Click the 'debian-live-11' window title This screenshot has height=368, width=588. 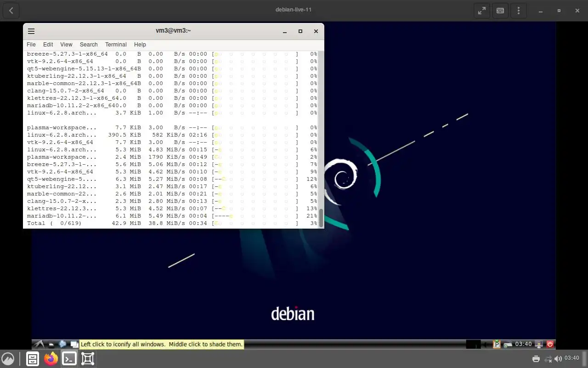pyautogui.click(x=294, y=10)
